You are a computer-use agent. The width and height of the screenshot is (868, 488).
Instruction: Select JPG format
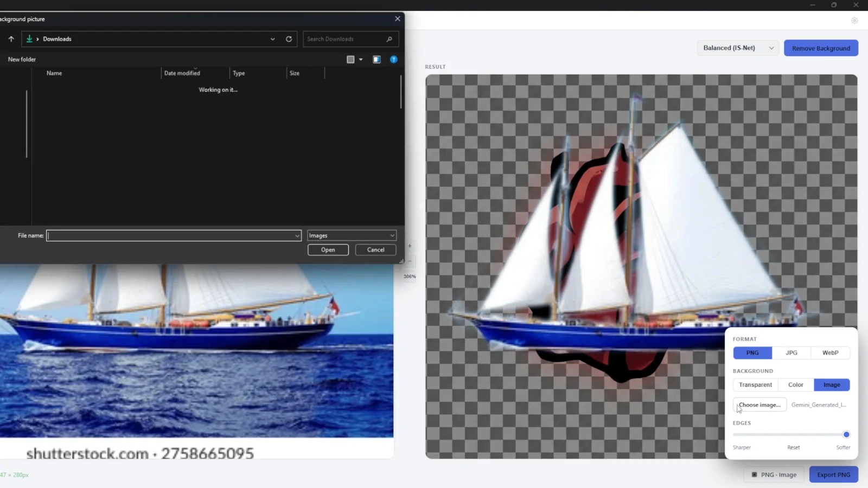coord(792,353)
